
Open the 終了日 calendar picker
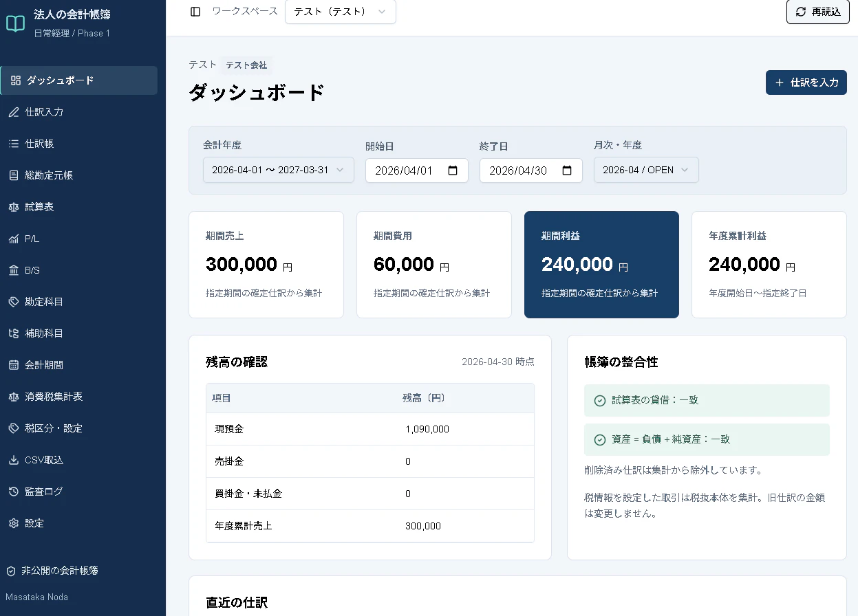[x=567, y=170]
